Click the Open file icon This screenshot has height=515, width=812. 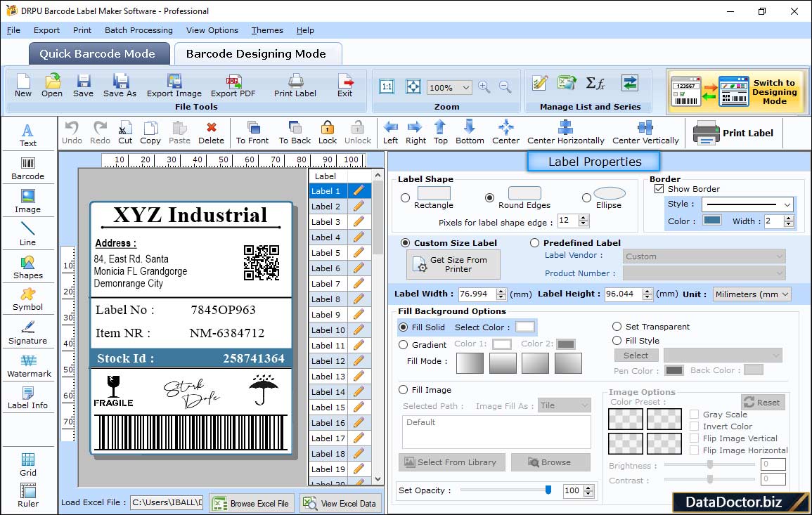point(52,86)
